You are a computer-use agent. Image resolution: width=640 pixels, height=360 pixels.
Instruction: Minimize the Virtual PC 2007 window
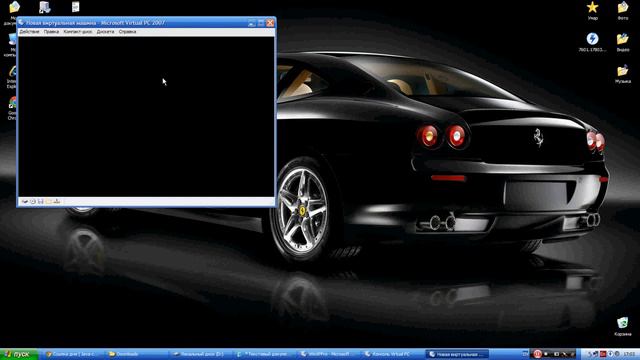pos(252,23)
